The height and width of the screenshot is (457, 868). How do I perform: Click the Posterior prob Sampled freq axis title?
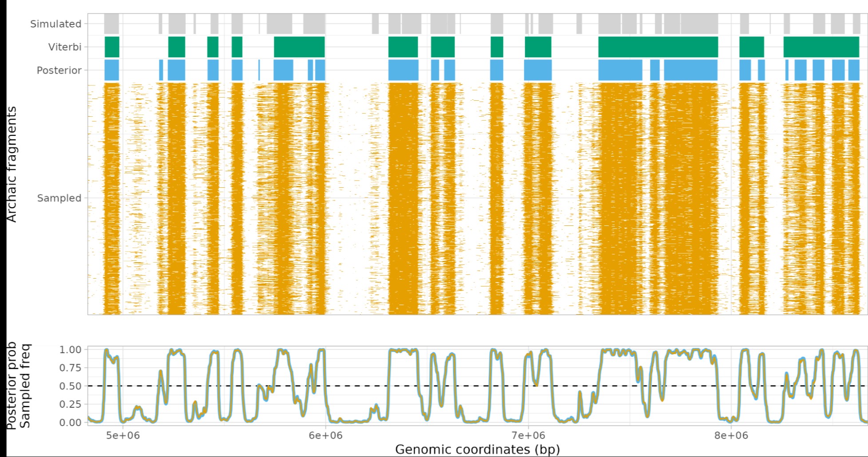tap(18, 385)
